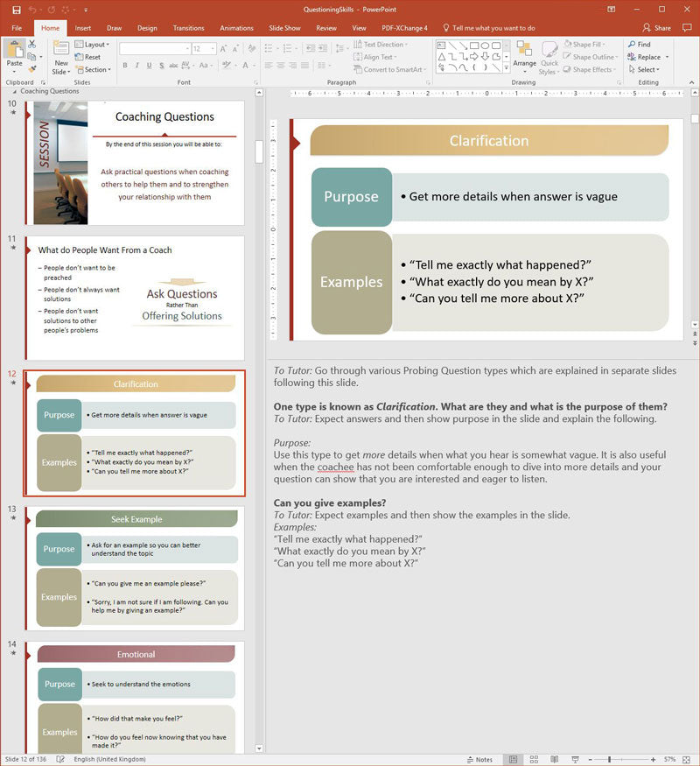Viewport: 700px width, 766px height.
Task: Increase font size with the large A icon
Action: [x=223, y=49]
